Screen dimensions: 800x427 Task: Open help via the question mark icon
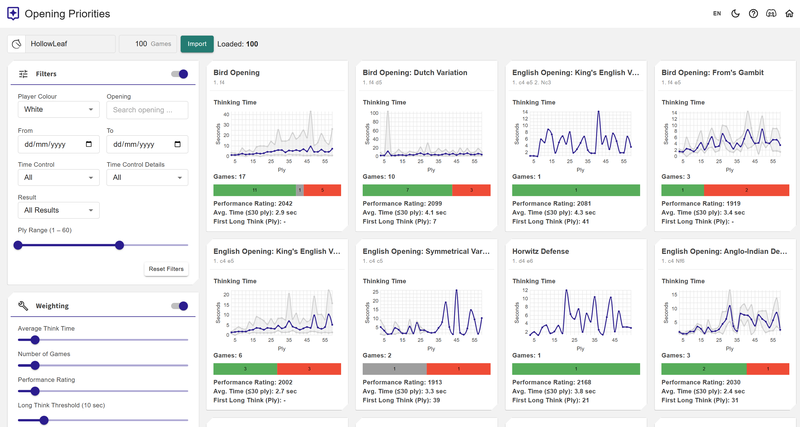(753, 14)
